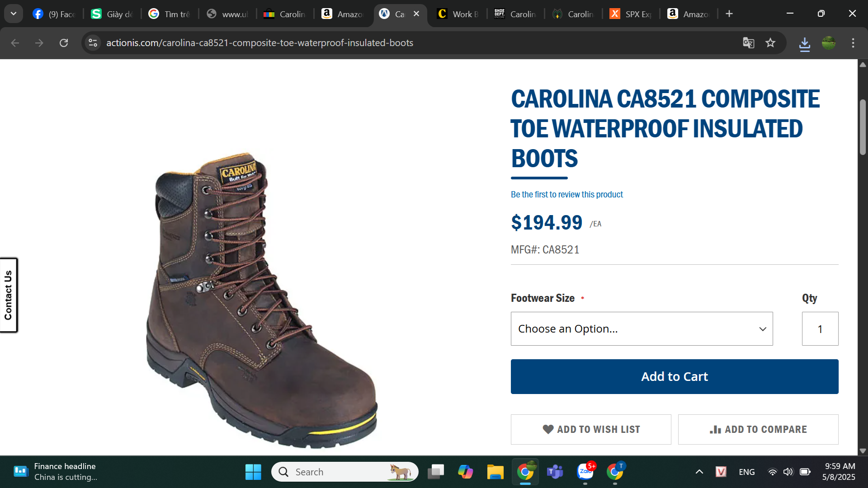Image resolution: width=868 pixels, height=488 pixels.
Task: Click the page's vertical scrollbar thumb
Action: point(863,127)
